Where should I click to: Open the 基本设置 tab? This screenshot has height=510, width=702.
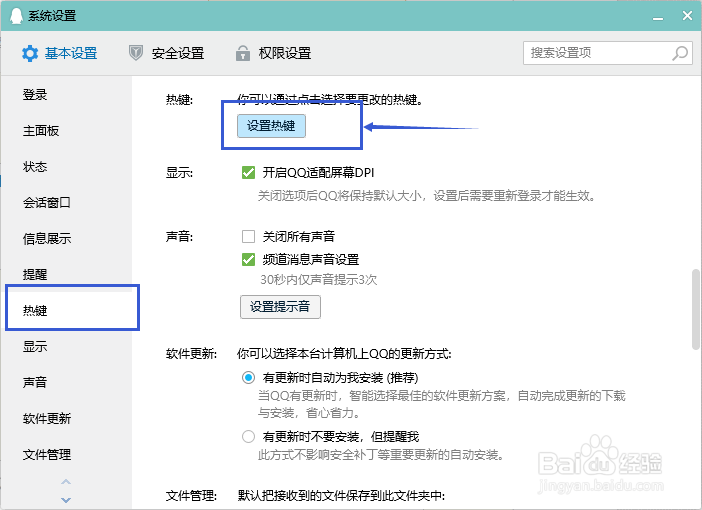pos(59,53)
